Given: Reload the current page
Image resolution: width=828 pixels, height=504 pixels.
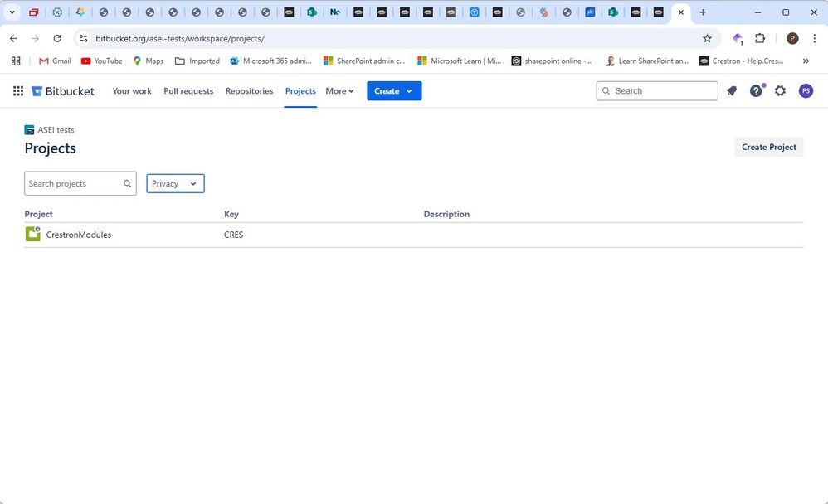Looking at the screenshot, I should [57, 38].
